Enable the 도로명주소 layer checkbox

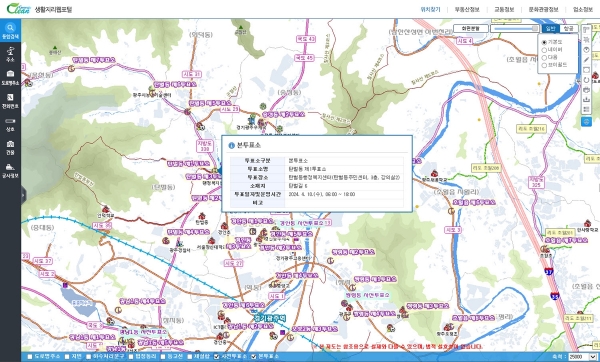click(x=30, y=356)
